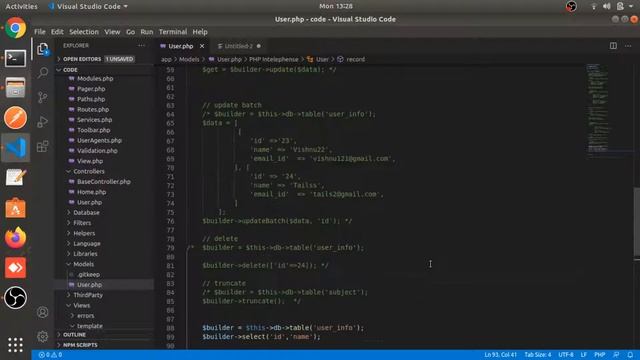Open the File menu
Image resolution: width=640 pixels, height=360 pixels.
click(40, 32)
